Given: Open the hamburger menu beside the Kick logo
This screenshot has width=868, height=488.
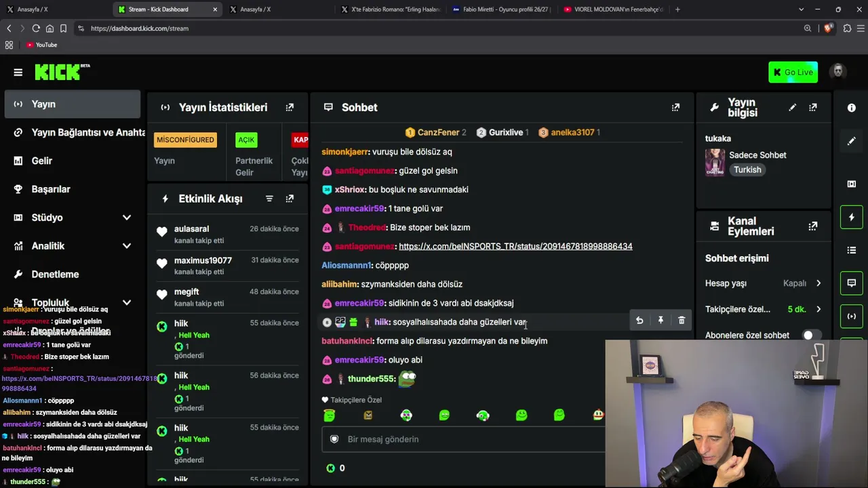Looking at the screenshot, I should click(18, 73).
